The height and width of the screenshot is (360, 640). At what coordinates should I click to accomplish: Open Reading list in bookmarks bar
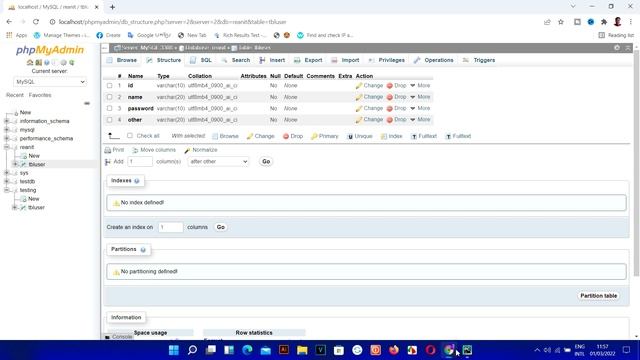pos(616,36)
